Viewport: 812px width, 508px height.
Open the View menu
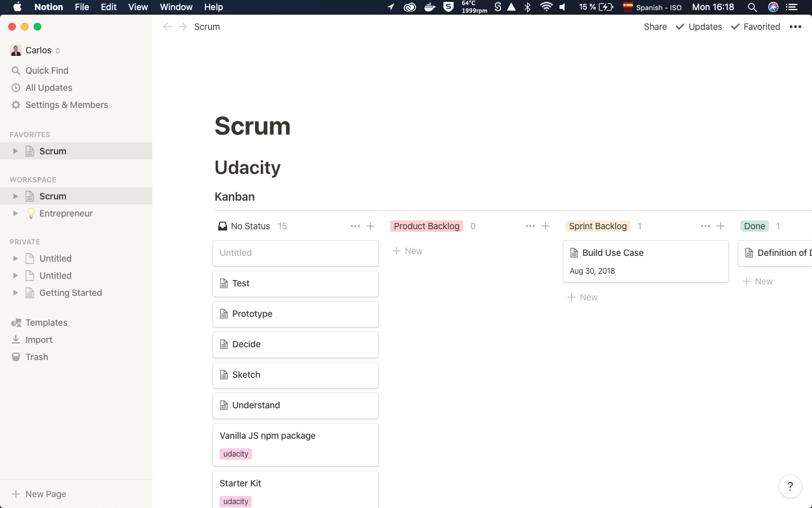click(x=138, y=7)
